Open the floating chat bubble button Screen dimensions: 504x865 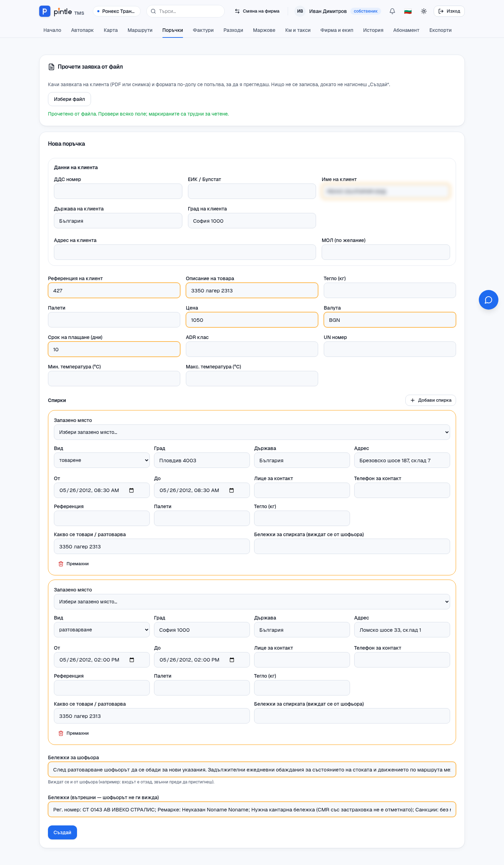pyautogui.click(x=489, y=300)
